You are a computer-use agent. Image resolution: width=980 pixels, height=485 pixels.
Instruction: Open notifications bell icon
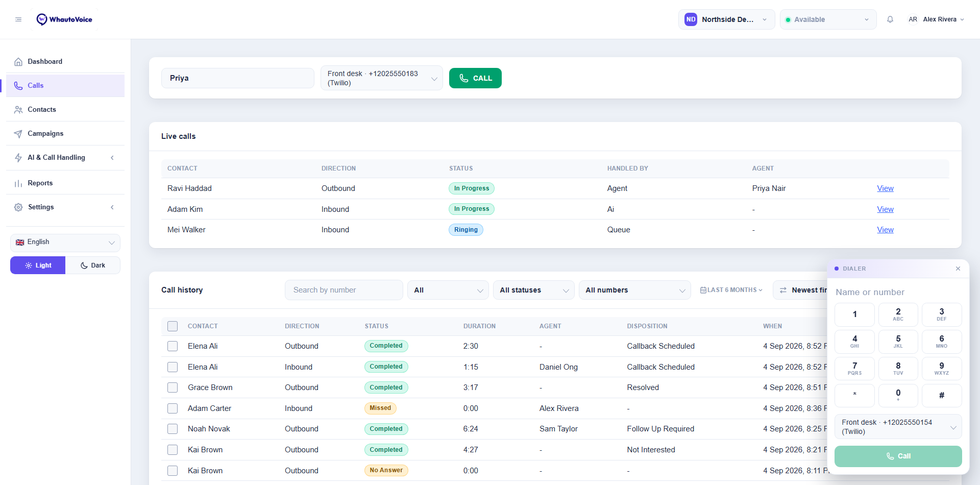[890, 19]
